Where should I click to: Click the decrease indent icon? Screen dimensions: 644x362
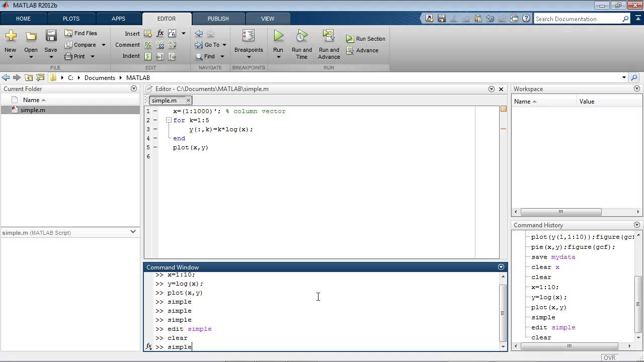(x=172, y=56)
